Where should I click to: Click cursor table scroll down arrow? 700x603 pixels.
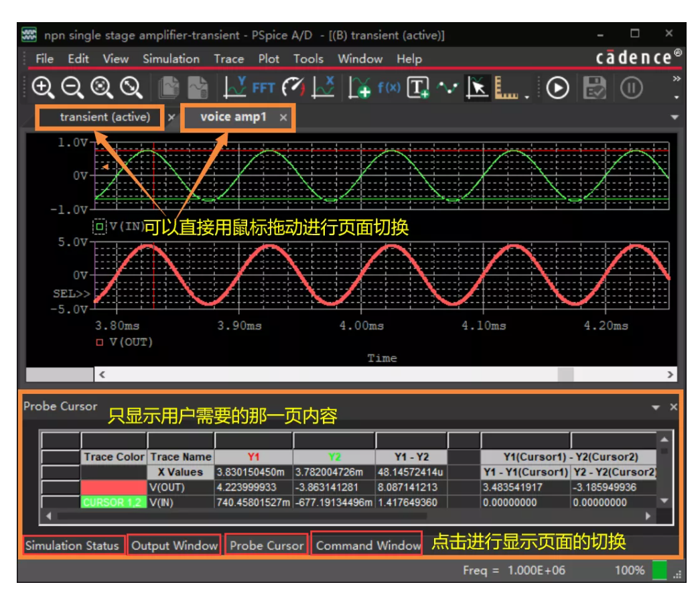point(664,500)
